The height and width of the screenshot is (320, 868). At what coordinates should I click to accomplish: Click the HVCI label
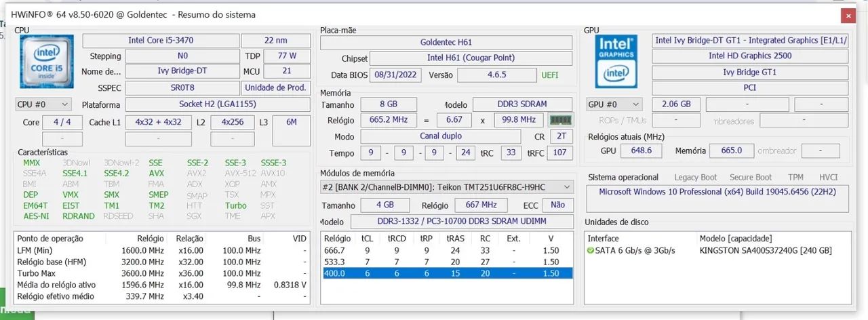[x=829, y=178]
